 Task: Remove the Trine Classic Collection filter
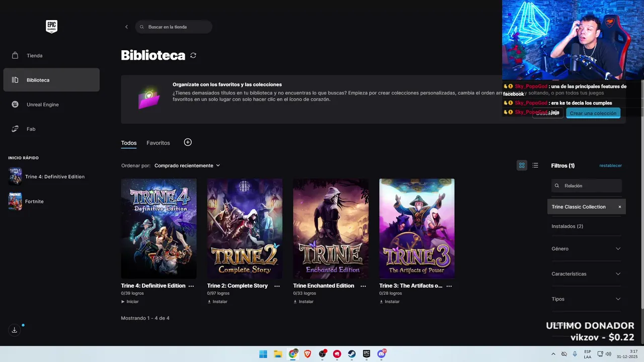point(620,207)
